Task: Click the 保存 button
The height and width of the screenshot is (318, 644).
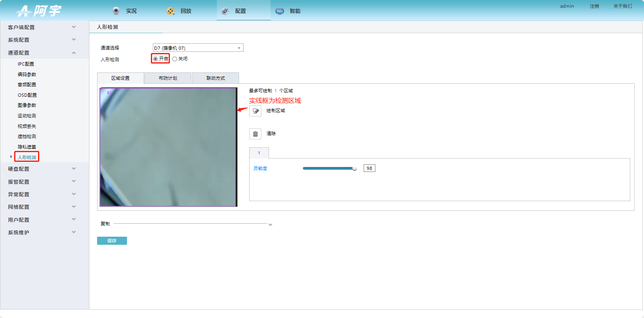Action: coord(112,241)
